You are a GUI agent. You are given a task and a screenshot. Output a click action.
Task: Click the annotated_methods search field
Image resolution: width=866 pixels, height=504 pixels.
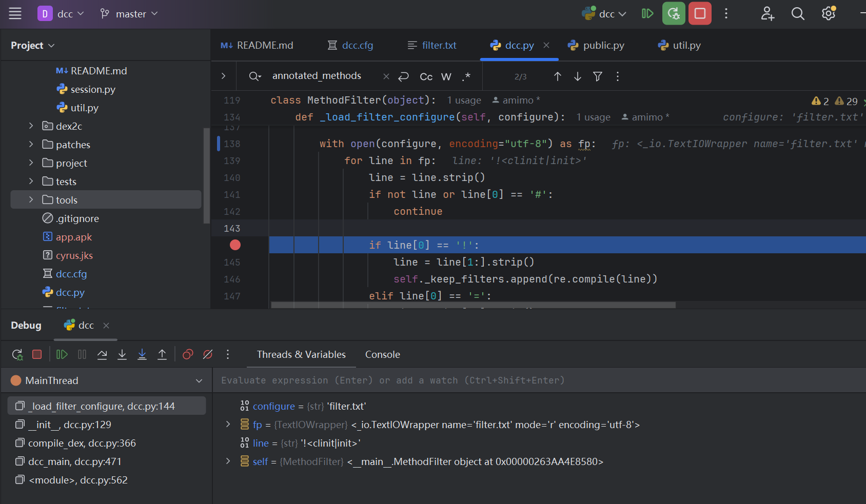[317, 76]
